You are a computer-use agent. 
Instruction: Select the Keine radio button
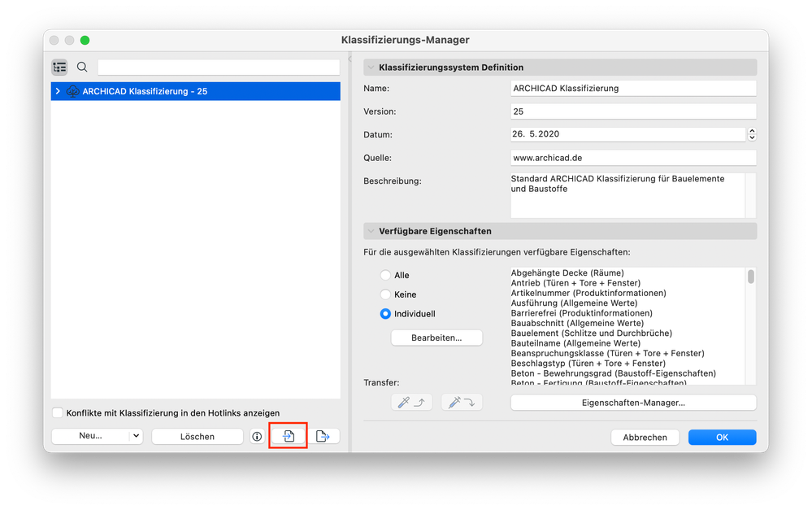tap(385, 294)
